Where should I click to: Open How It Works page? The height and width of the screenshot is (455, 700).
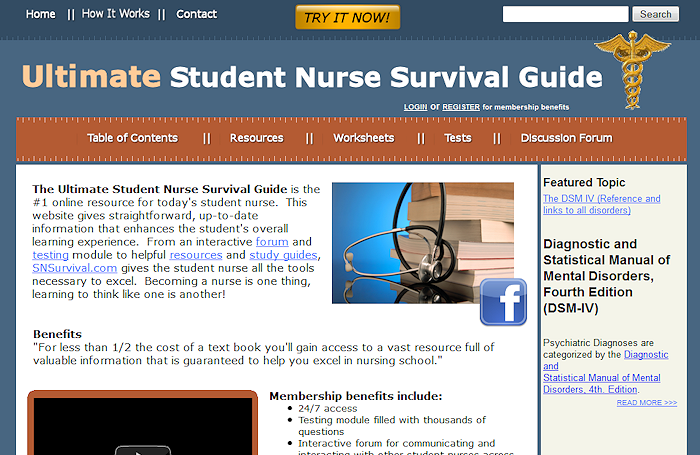tap(116, 14)
